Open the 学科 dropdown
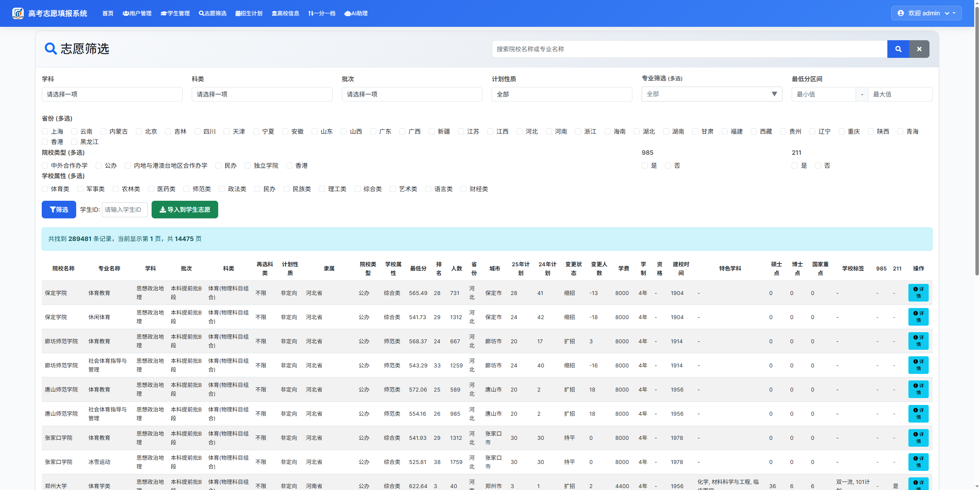This screenshot has width=980, height=490. click(x=112, y=94)
